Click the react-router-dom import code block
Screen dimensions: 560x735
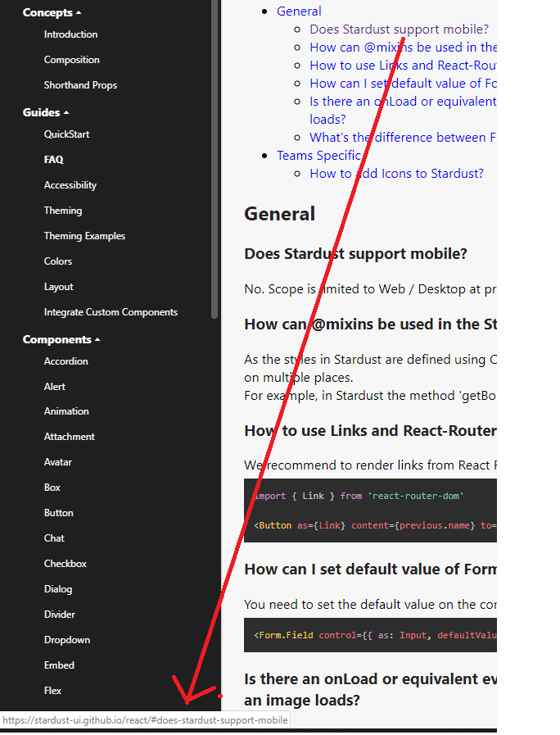370,510
